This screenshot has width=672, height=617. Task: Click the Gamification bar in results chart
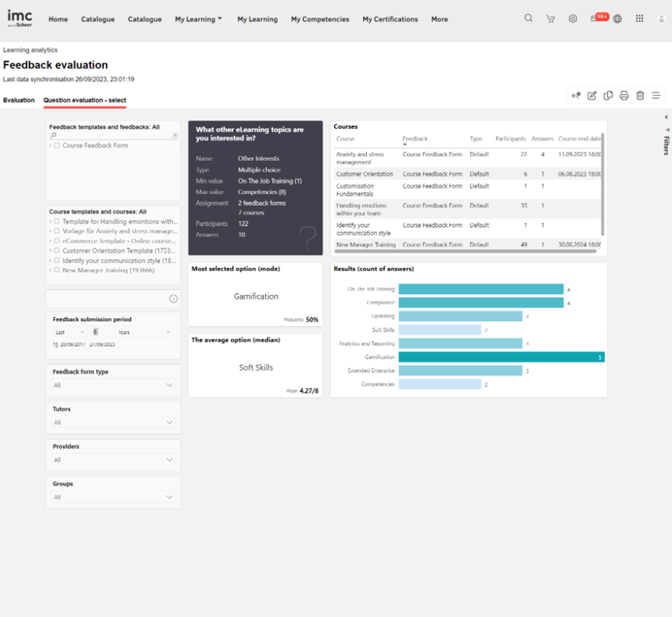[501, 357]
